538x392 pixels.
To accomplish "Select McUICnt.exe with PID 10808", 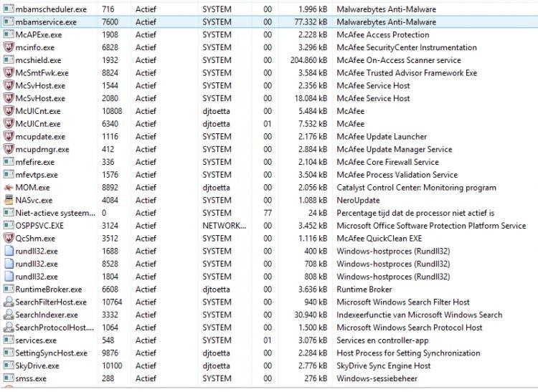I will (38, 111).
